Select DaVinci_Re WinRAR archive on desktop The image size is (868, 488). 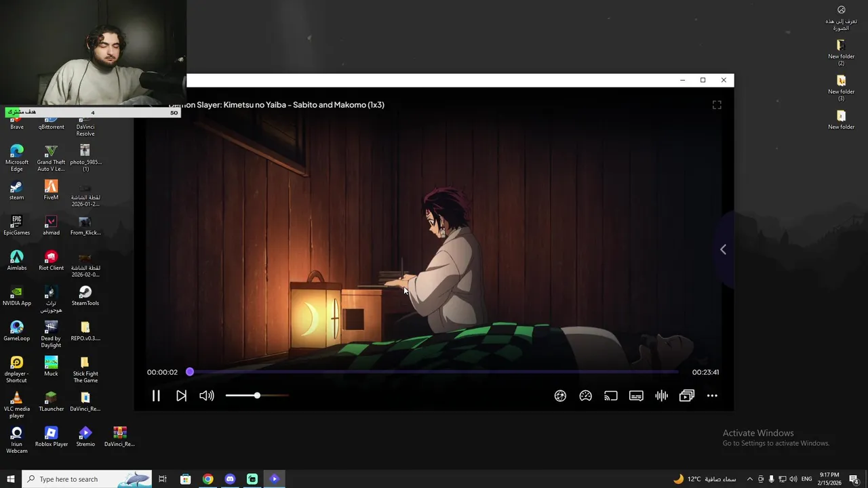[x=120, y=436]
